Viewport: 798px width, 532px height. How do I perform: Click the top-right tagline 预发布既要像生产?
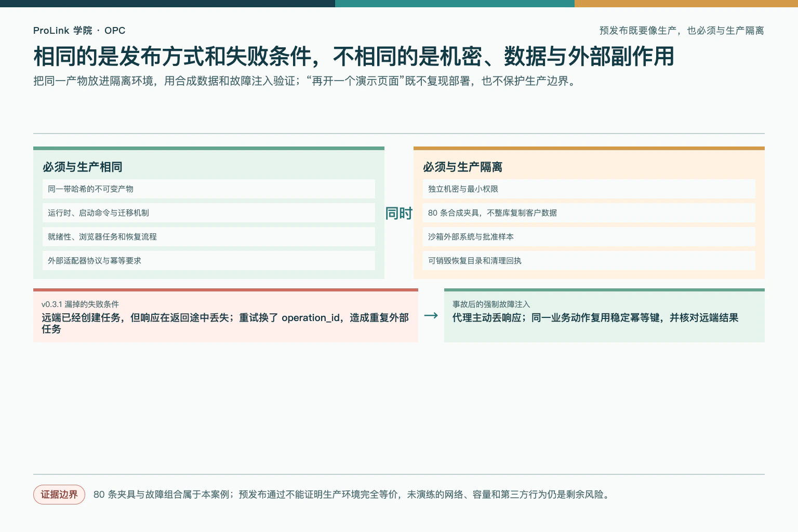[x=682, y=31]
